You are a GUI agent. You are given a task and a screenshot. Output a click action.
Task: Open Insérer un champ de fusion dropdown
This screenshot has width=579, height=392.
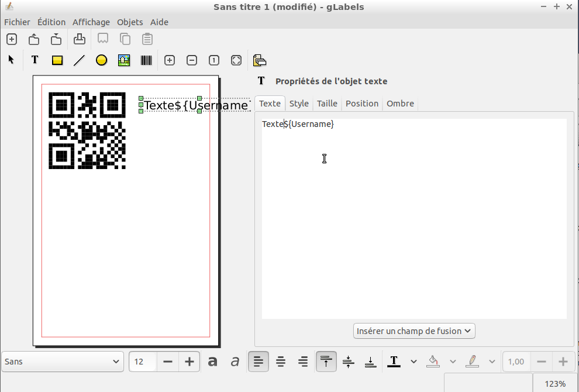414,331
